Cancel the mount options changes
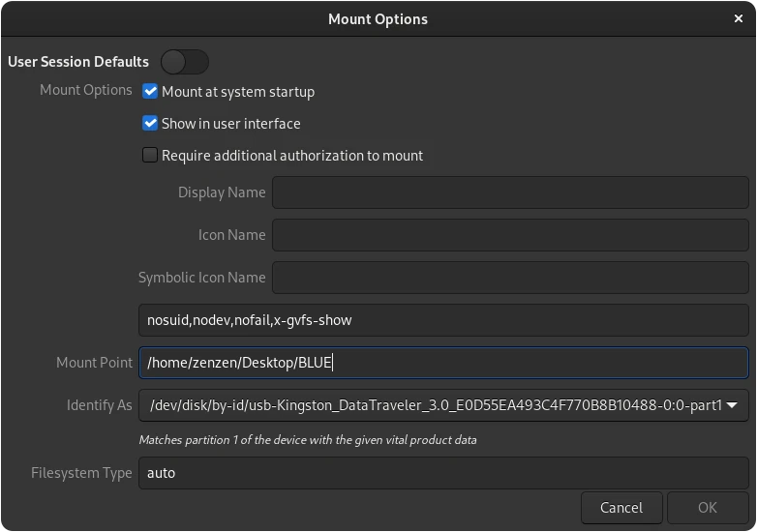Screen dimensions: 757x532 pos(621,508)
